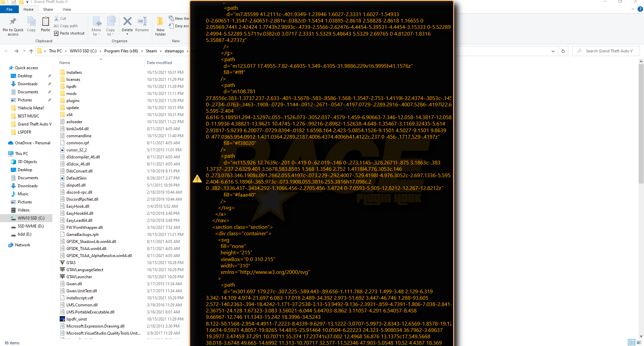The width and height of the screenshot is (644, 346).
Task: Click the file list vertical scrollbar
Action: [641, 124]
